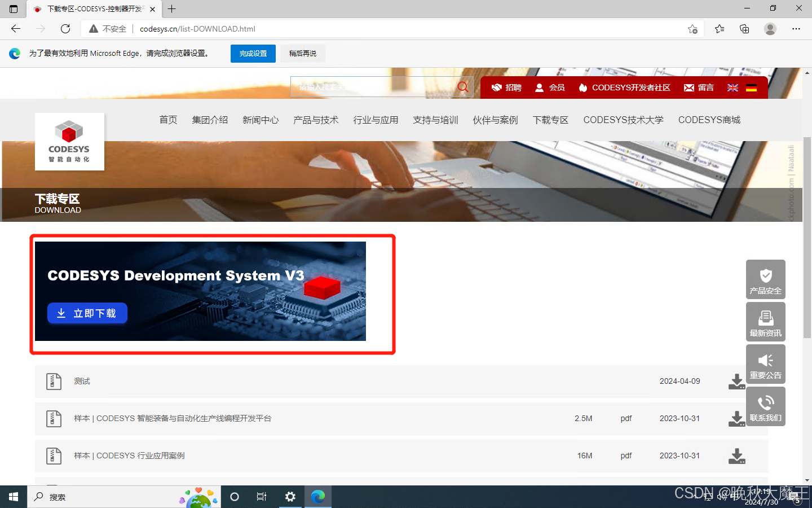This screenshot has width=812, height=508.
Task: Click file icon beside 智能装备 sample
Action: pyautogui.click(x=54, y=419)
